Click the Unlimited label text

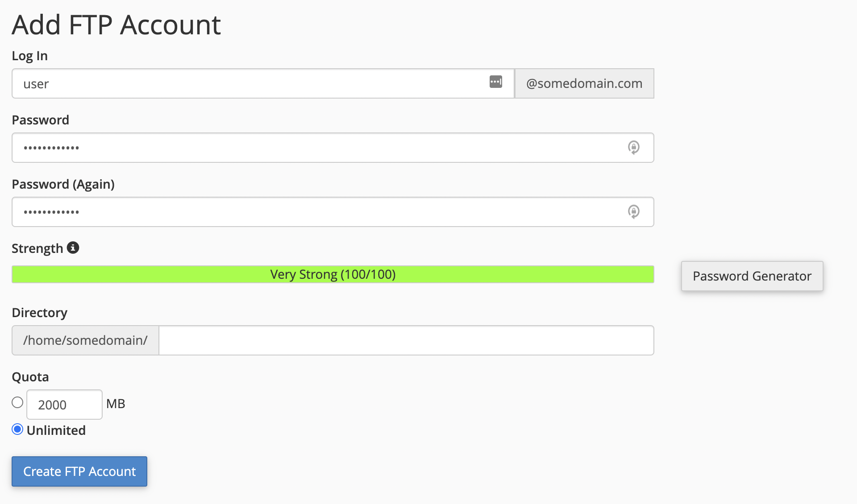coord(56,430)
